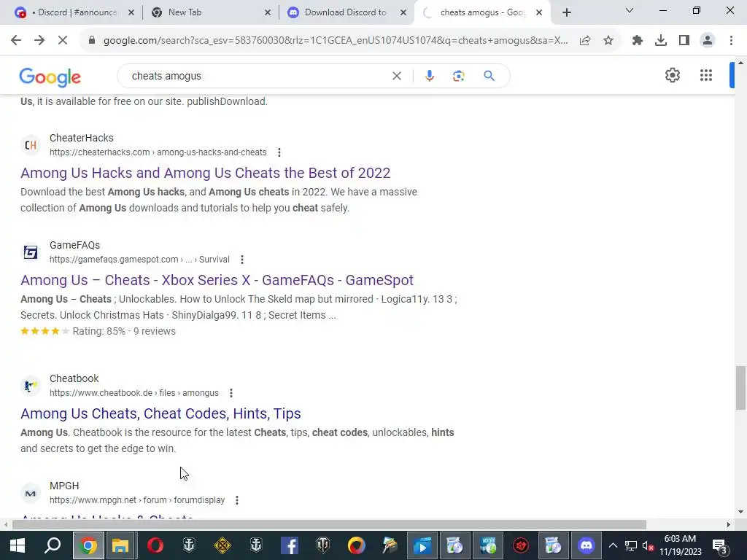Click the MPGH site favicon
This screenshot has width=747, height=560.
click(31, 493)
